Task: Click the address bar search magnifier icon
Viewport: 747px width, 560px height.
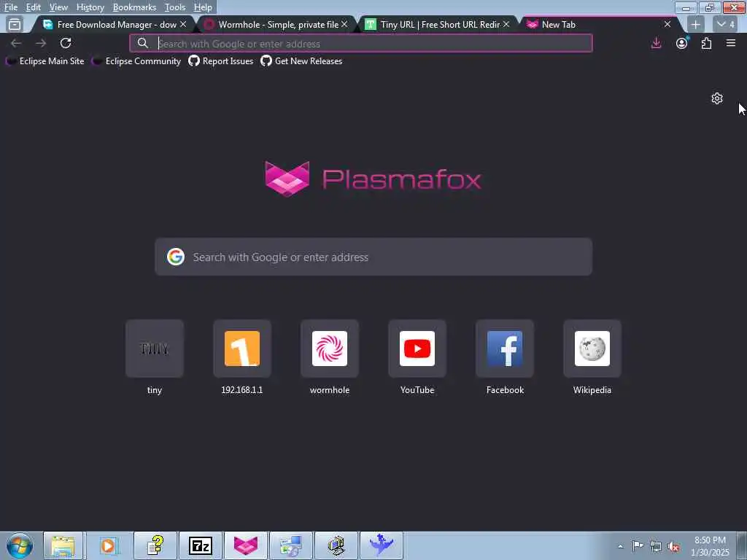Action: coord(142,43)
